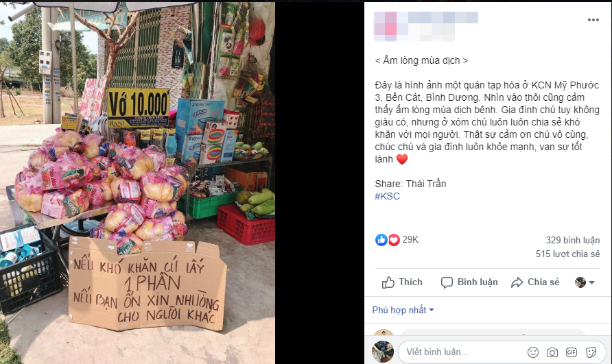This screenshot has width=612, height=364.
Task: Click the blue Like reaction icon
Action: [381, 239]
